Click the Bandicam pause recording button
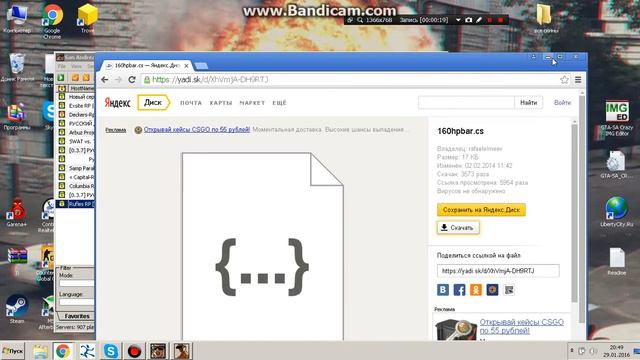 490,20
